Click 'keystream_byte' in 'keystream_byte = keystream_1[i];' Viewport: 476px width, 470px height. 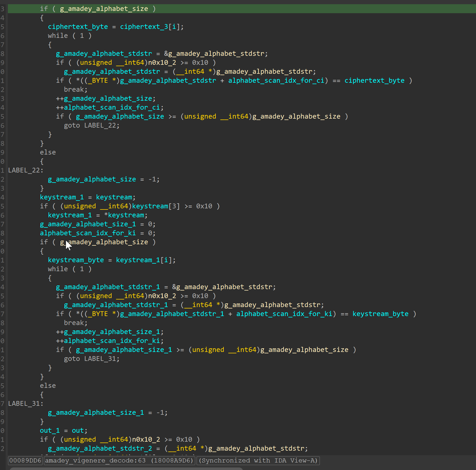[x=76, y=260]
